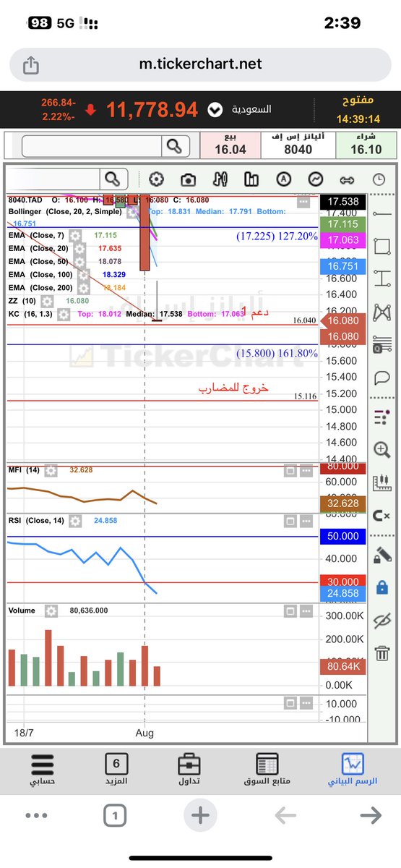Click the circled A toolbar icon
The width and height of the screenshot is (401, 868).
coord(284,179)
